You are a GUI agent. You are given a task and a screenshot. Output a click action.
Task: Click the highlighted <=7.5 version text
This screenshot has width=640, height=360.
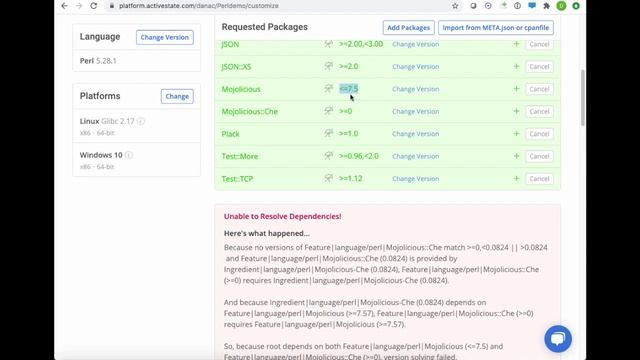point(349,89)
